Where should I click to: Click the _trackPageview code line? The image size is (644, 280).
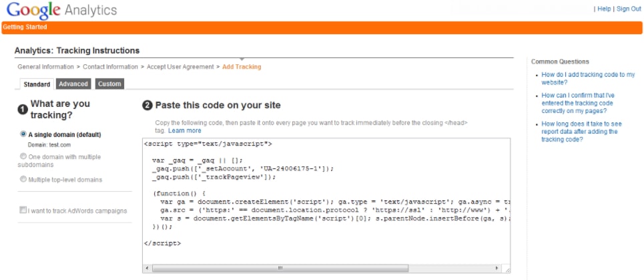(214, 177)
